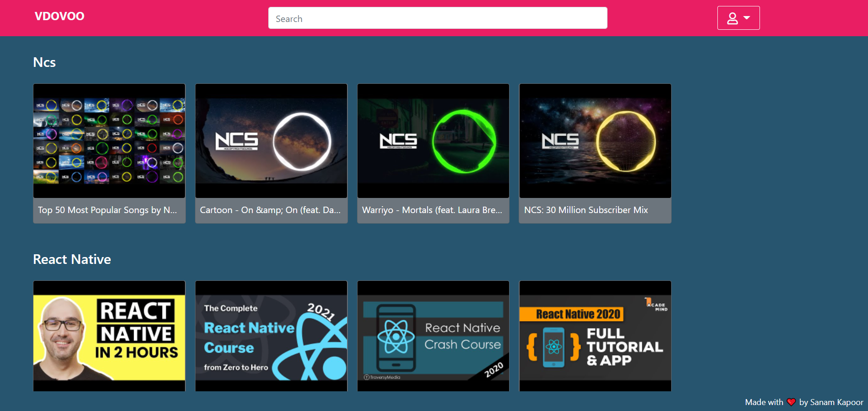Click the React Native section heading
The height and width of the screenshot is (411, 868).
coord(72,259)
